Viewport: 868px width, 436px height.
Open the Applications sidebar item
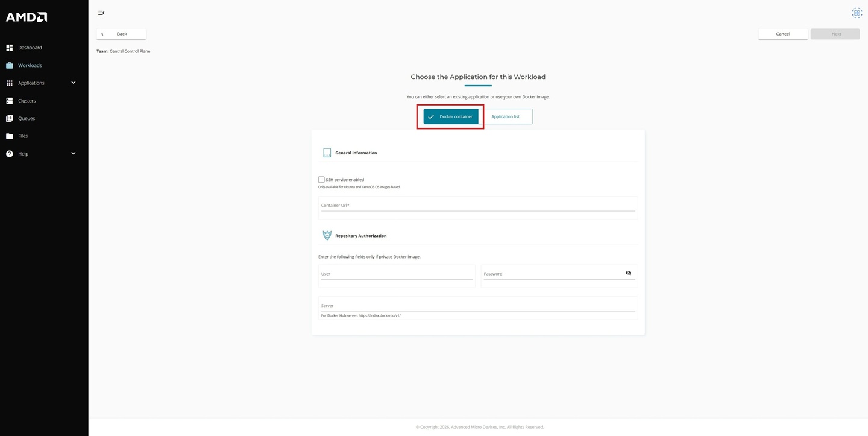click(31, 83)
